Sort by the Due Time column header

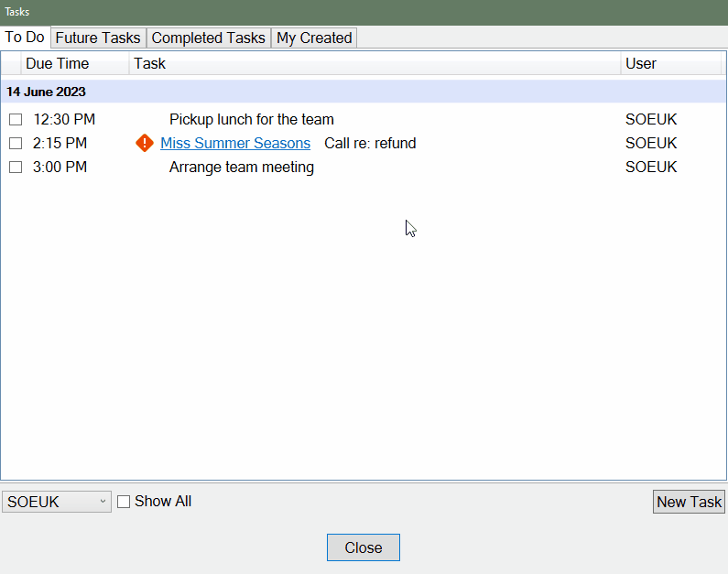coord(75,63)
